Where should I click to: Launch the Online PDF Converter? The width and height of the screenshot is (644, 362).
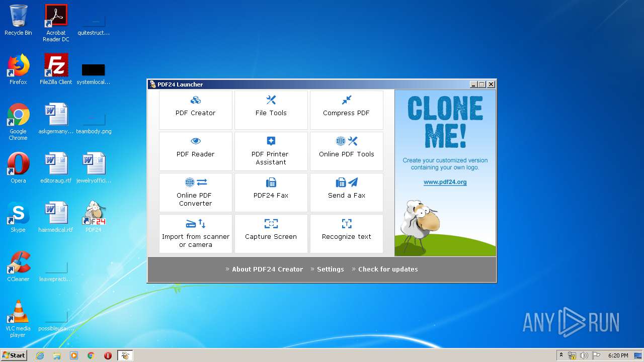(x=195, y=193)
